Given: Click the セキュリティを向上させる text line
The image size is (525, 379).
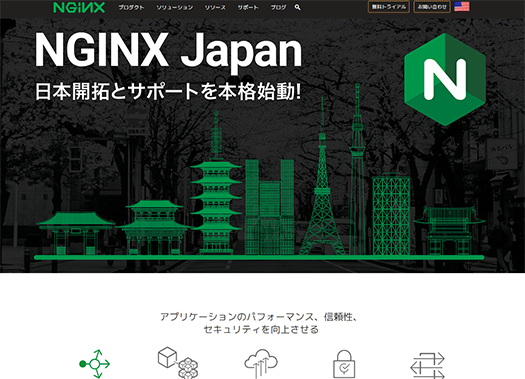Looking at the screenshot, I should (x=261, y=330).
